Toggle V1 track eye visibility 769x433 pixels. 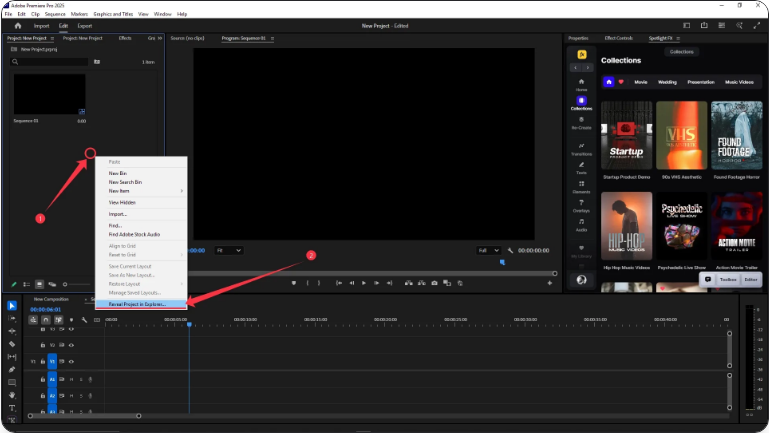point(72,361)
